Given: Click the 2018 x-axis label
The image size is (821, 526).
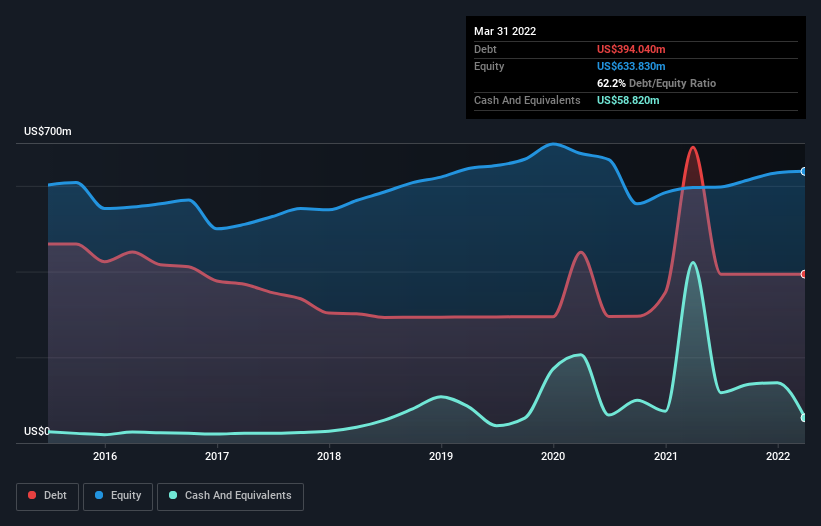Looking at the screenshot, I should [x=329, y=456].
